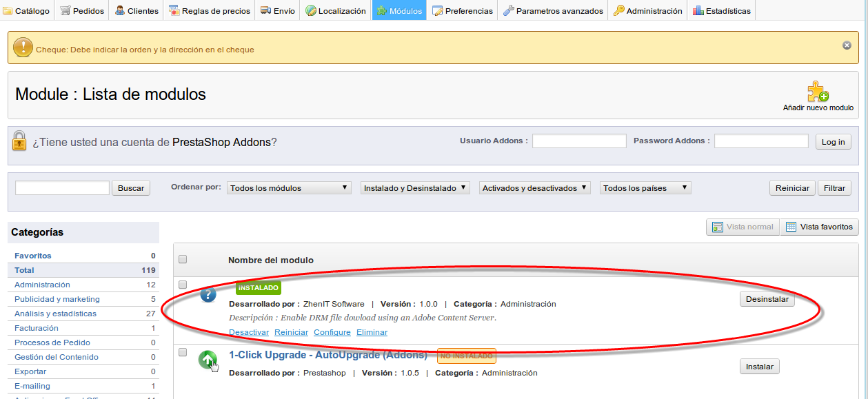Open Todos los países dropdown
This screenshot has height=399, width=868.
(x=645, y=187)
